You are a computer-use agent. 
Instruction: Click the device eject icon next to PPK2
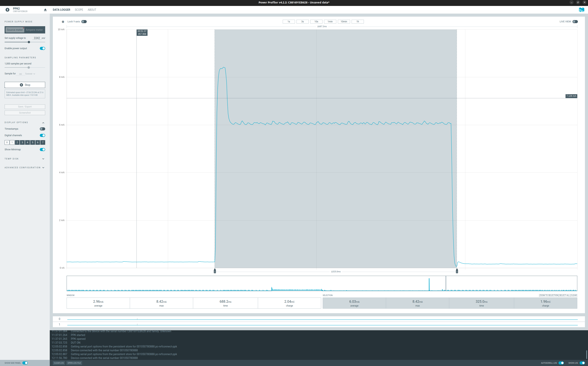[45, 10]
